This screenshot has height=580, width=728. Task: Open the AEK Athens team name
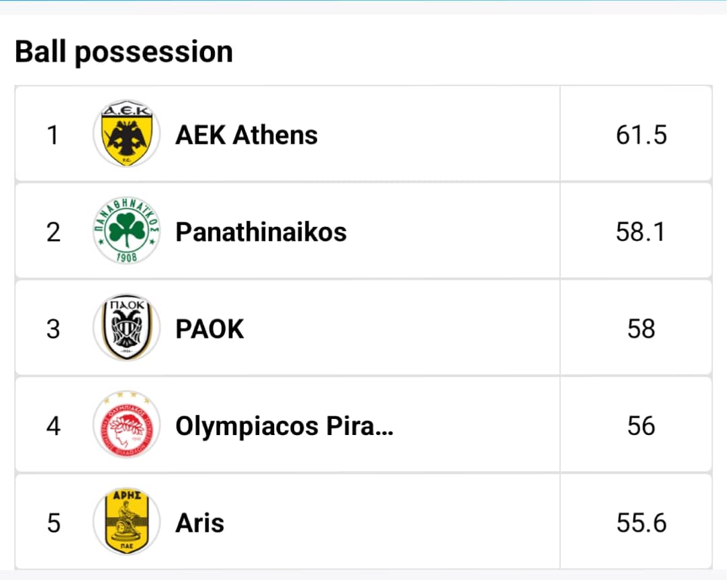pyautogui.click(x=246, y=135)
